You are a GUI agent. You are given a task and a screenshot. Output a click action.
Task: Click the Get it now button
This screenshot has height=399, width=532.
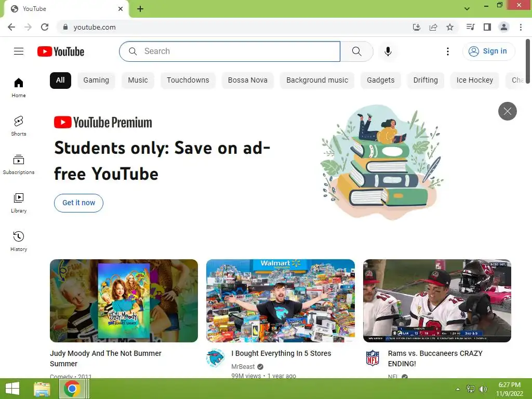click(79, 203)
